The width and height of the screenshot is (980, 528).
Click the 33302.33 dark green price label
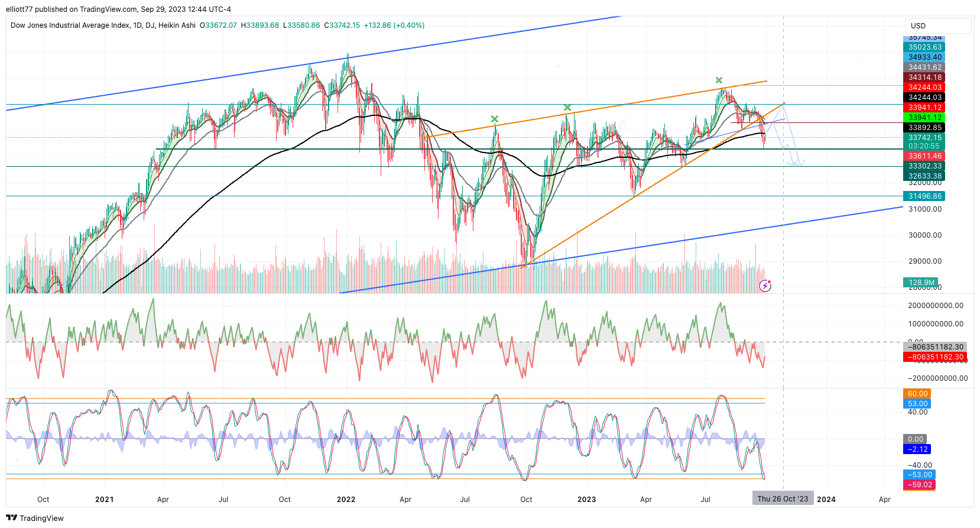pyautogui.click(x=924, y=166)
